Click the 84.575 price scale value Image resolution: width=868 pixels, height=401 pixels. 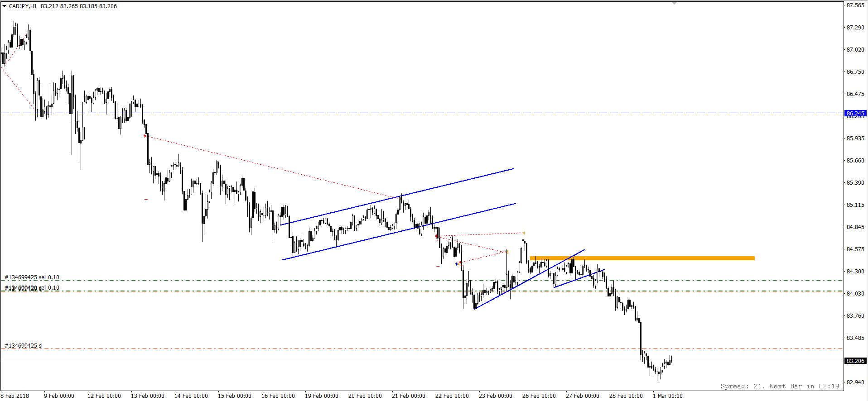click(855, 249)
